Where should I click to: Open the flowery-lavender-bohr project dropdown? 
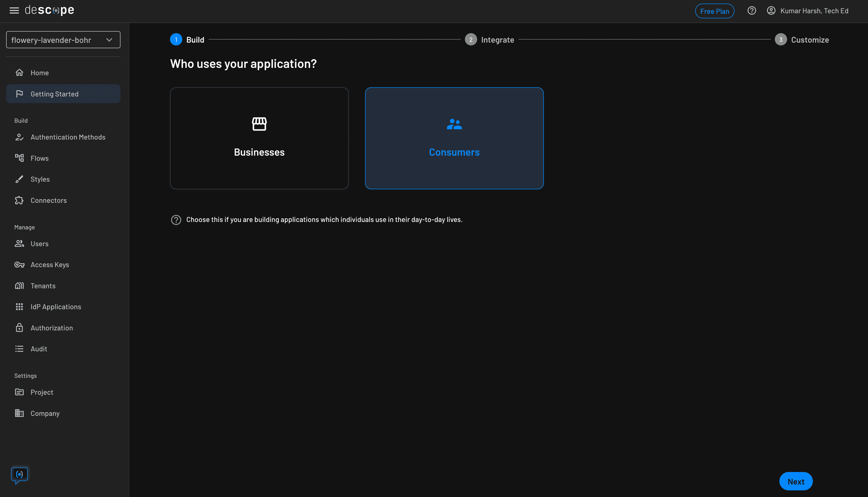[x=63, y=40]
